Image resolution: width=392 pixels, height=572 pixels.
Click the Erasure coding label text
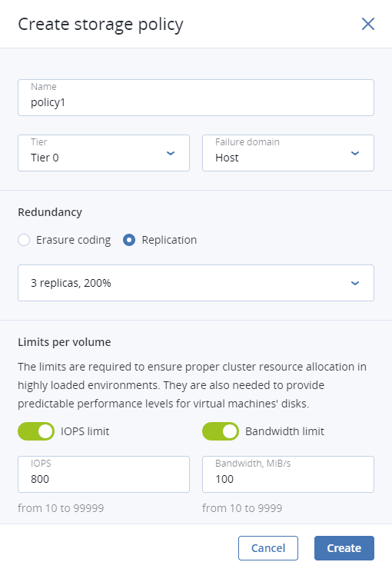click(x=73, y=240)
